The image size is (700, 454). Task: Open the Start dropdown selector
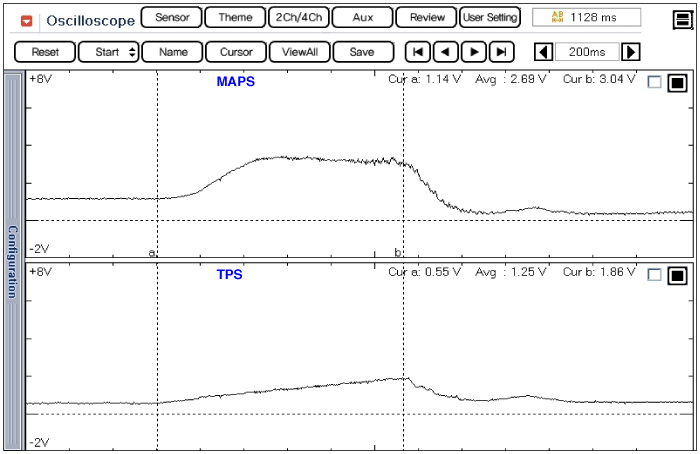click(x=108, y=52)
